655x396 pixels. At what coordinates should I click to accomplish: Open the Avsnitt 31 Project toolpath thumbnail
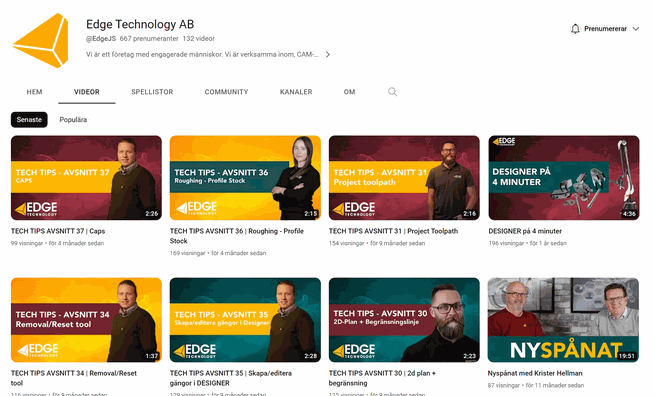(404, 178)
